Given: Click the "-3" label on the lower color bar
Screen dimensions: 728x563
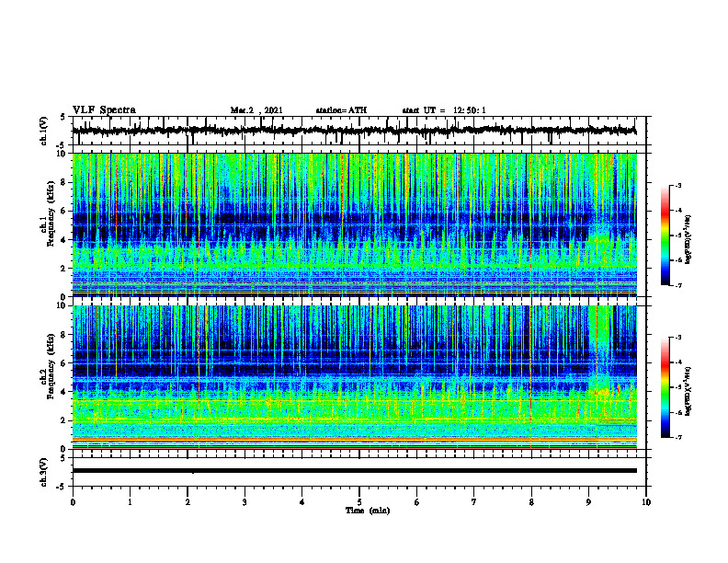Looking at the screenshot, I should point(678,338).
